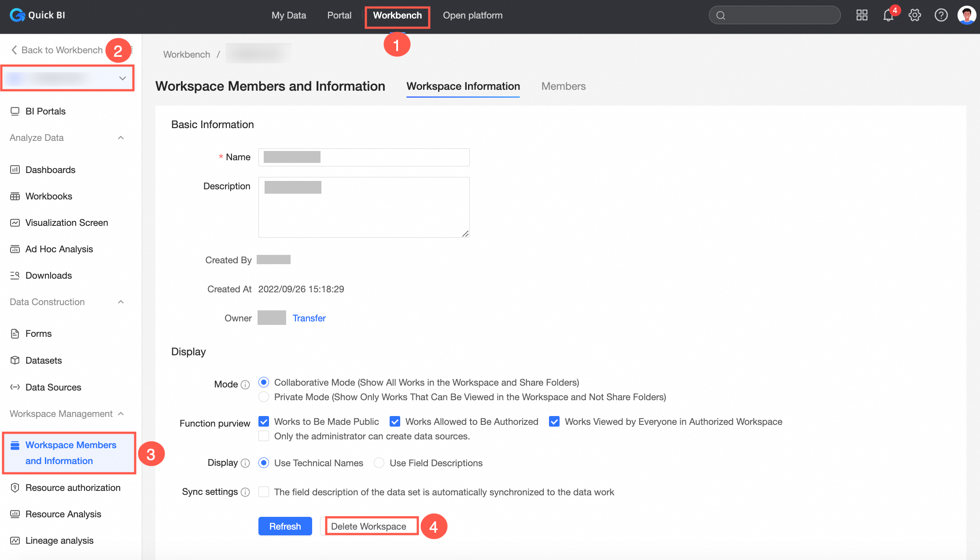Switch to Workspace Information tab
Screen dimensions: 980x560
pos(463,86)
